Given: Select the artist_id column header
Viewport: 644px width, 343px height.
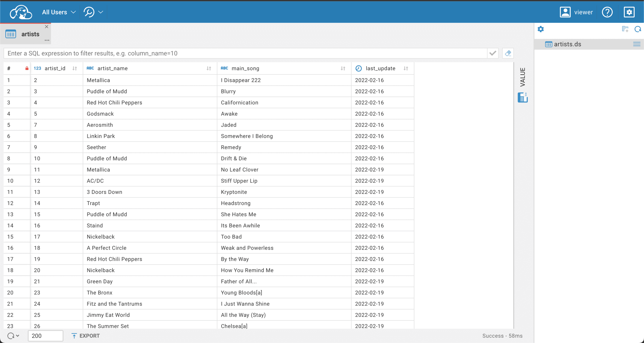Looking at the screenshot, I should pyautogui.click(x=57, y=68).
